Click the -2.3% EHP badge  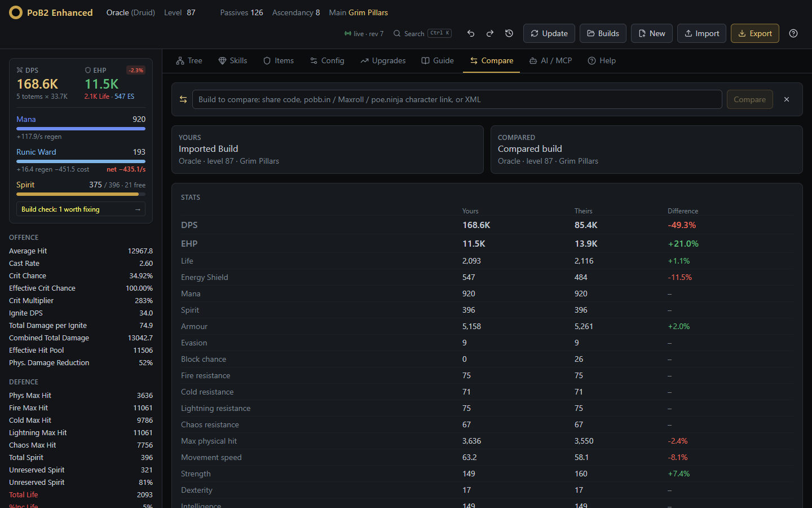(135, 70)
